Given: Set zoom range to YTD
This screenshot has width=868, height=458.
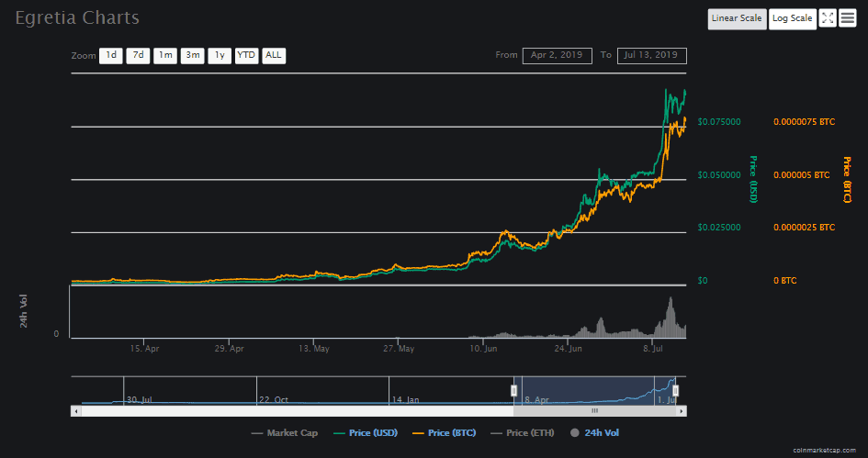Looking at the screenshot, I should coord(246,55).
